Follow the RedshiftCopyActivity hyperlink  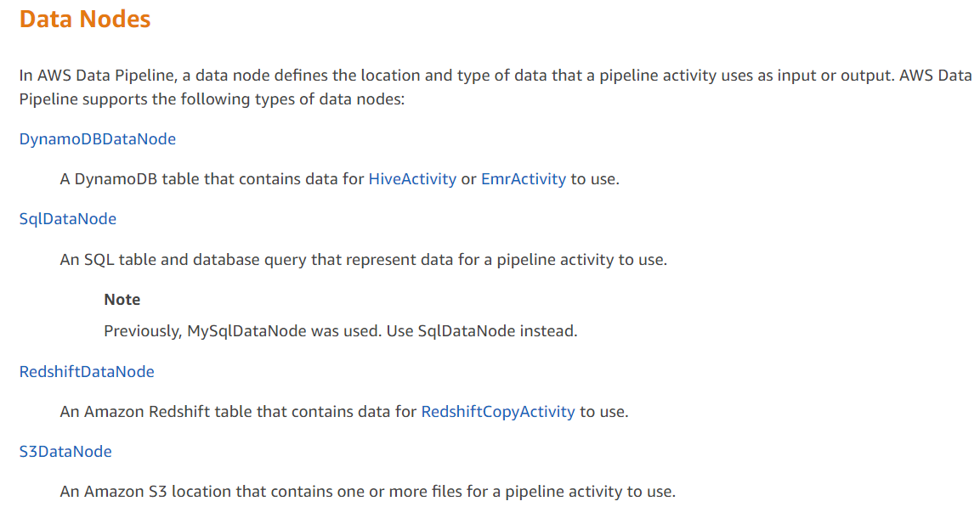pos(498,412)
